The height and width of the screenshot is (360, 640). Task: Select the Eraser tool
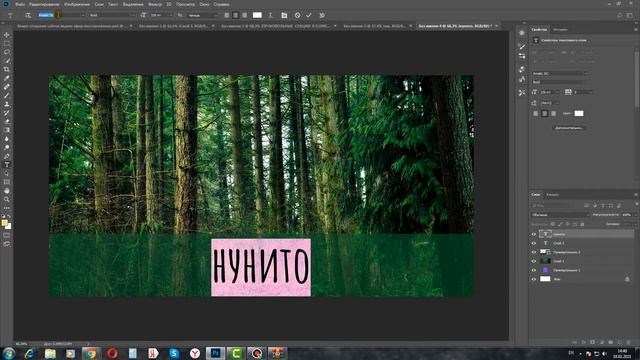[7, 121]
